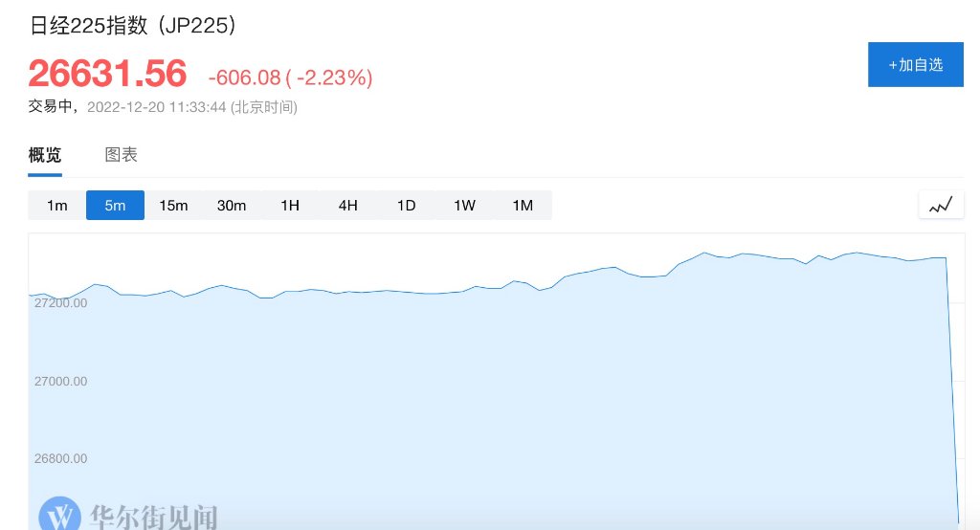This screenshot has height=530, width=980.
Task: Set chart interval to 1H
Action: 290,206
